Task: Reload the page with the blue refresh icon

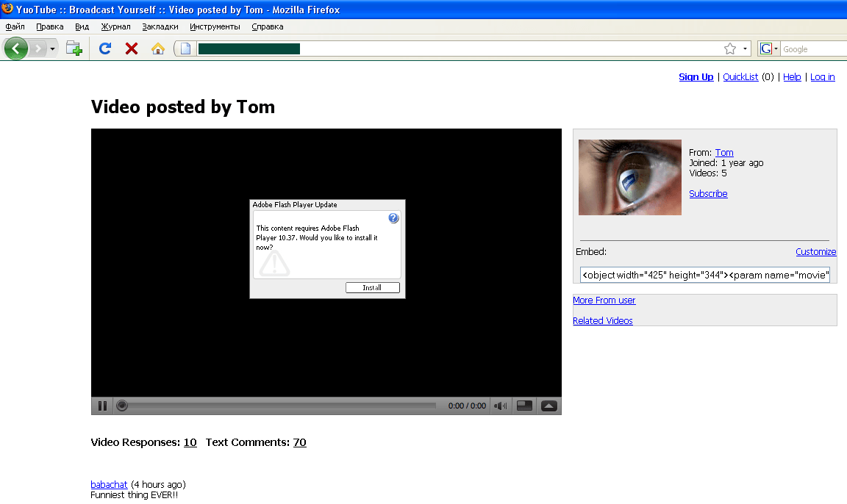Action: pyautogui.click(x=105, y=48)
